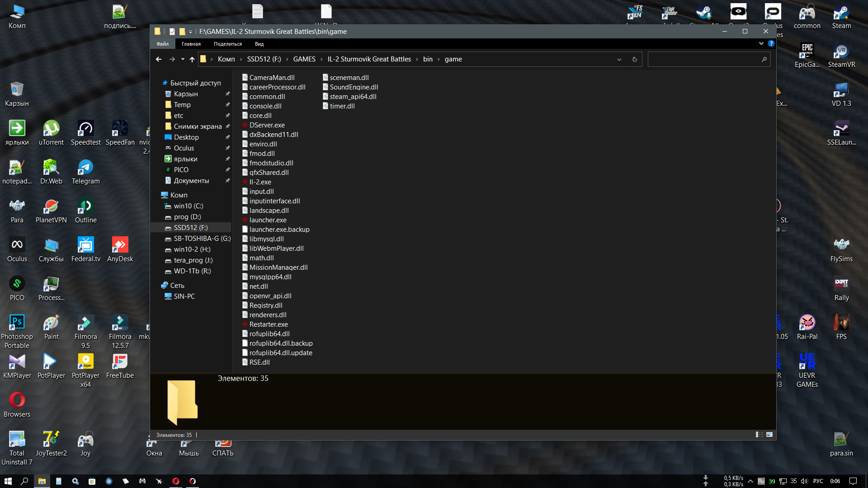Expand the Explorer ribbon chevron

(761, 43)
